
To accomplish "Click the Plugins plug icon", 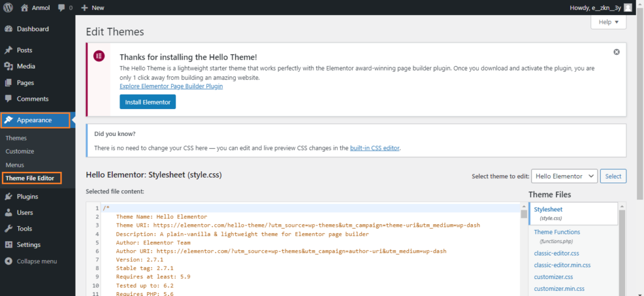I will (x=8, y=196).
